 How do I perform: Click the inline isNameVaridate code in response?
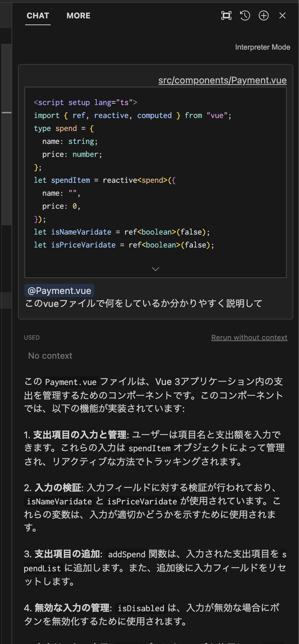click(x=59, y=502)
